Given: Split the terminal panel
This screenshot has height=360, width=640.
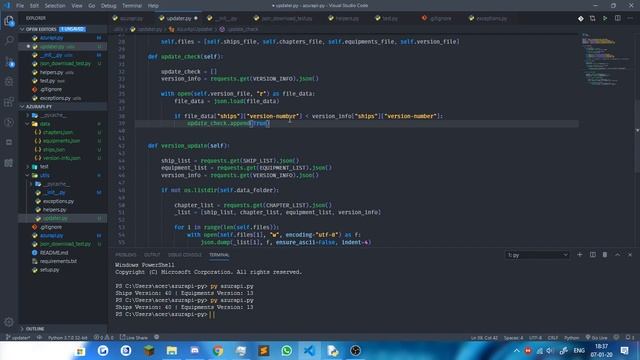Looking at the screenshot, I should click(593, 255).
